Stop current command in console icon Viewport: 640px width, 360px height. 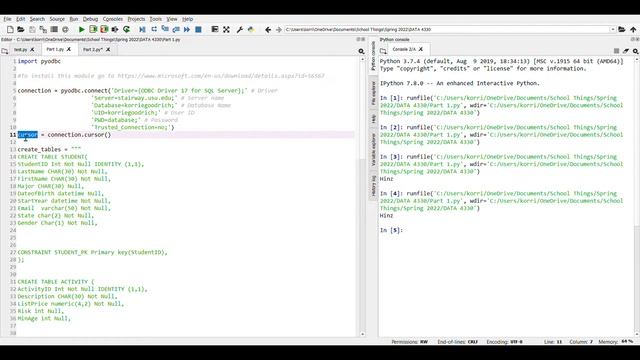pos(616,51)
